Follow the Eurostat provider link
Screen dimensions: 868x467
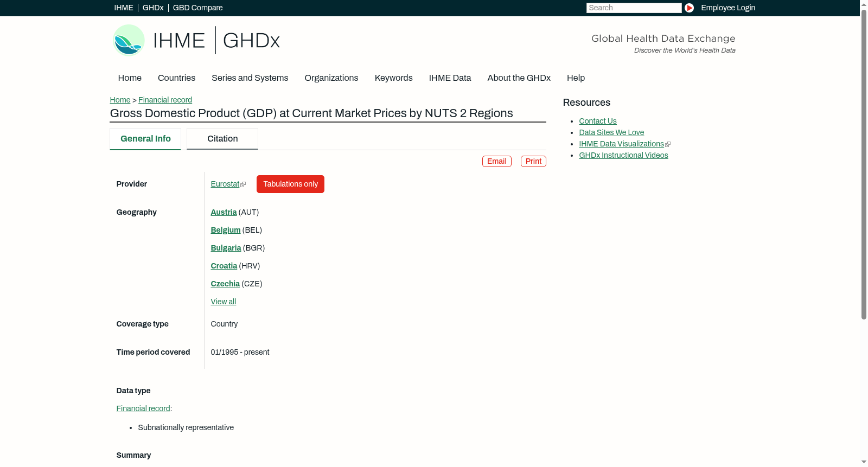[x=225, y=184]
